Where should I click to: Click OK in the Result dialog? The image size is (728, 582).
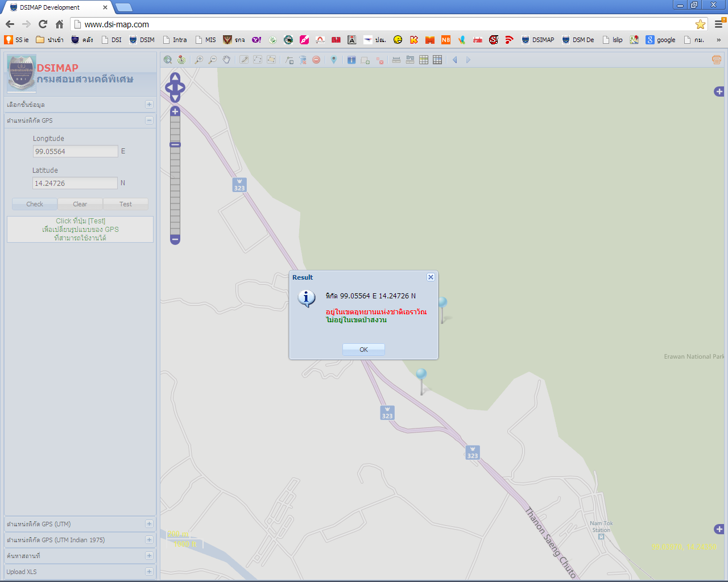(363, 349)
